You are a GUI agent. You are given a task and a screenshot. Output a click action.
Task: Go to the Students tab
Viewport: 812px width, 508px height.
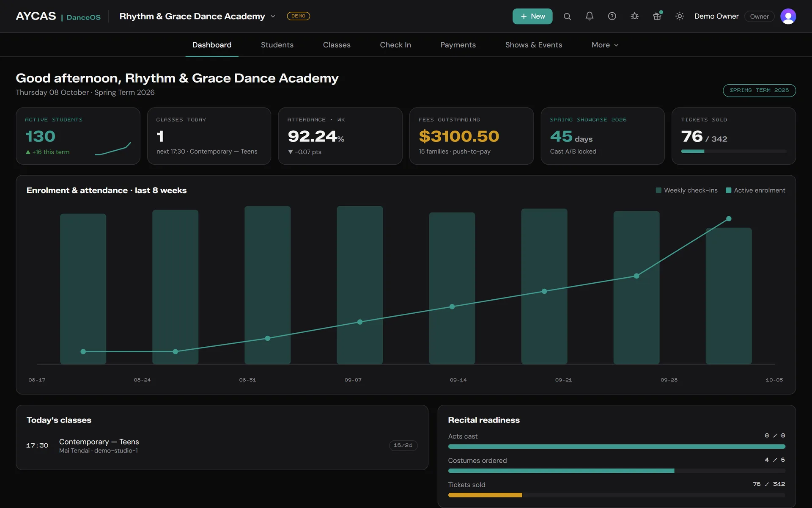click(x=277, y=45)
